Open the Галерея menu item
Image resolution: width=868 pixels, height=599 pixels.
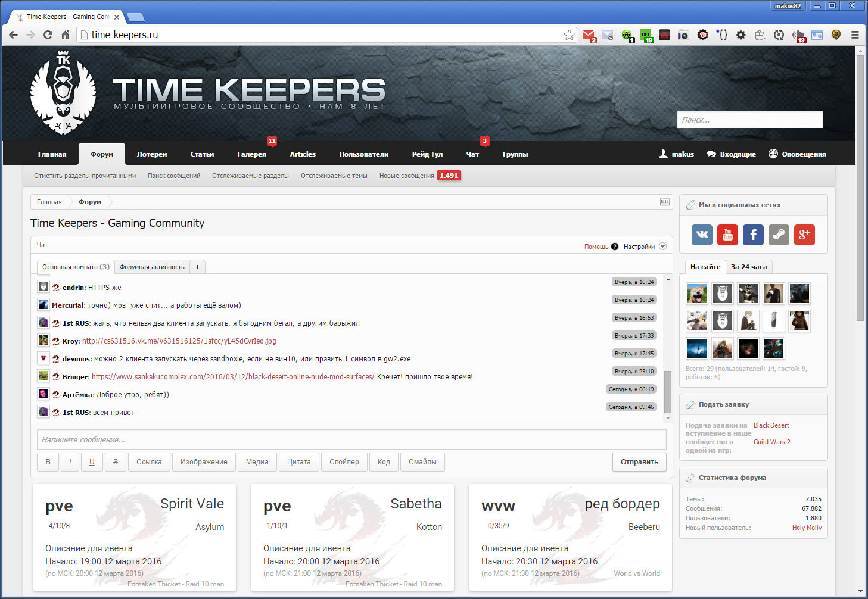pos(252,154)
